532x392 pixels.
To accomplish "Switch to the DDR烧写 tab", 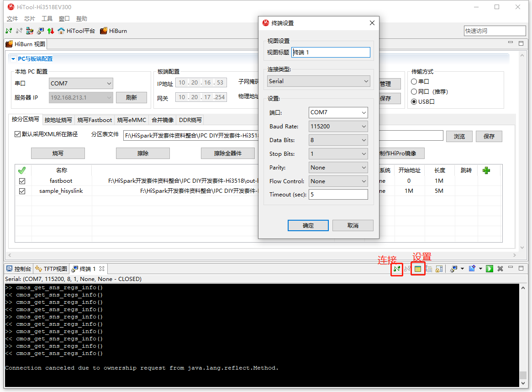I will pos(190,120).
